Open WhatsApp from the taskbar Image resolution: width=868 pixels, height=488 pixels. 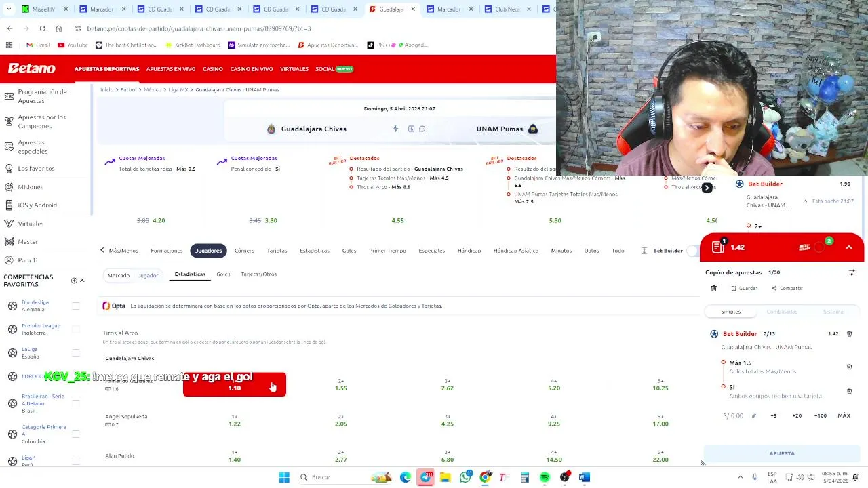click(465, 477)
